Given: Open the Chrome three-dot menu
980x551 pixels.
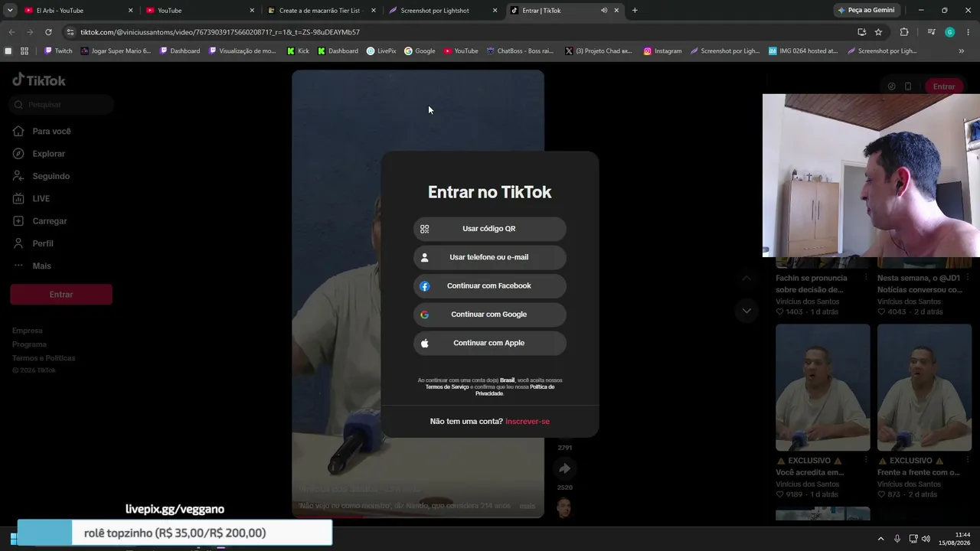Looking at the screenshot, I should [x=969, y=32].
